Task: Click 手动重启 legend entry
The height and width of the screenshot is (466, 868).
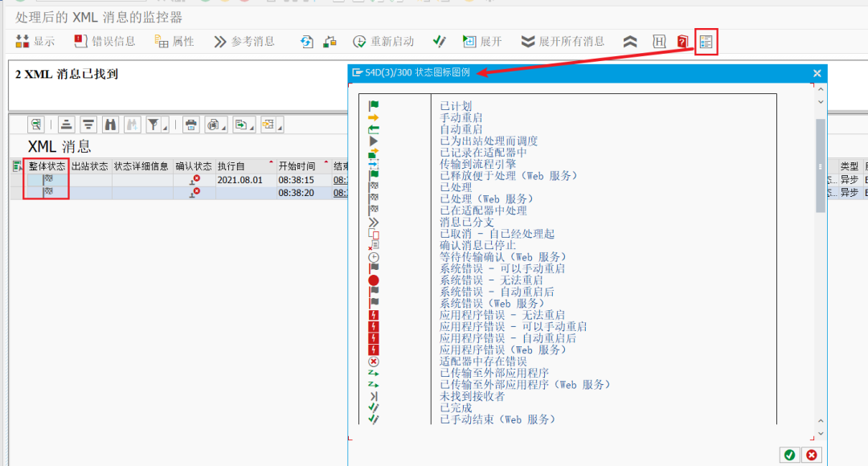Action: coord(461,118)
